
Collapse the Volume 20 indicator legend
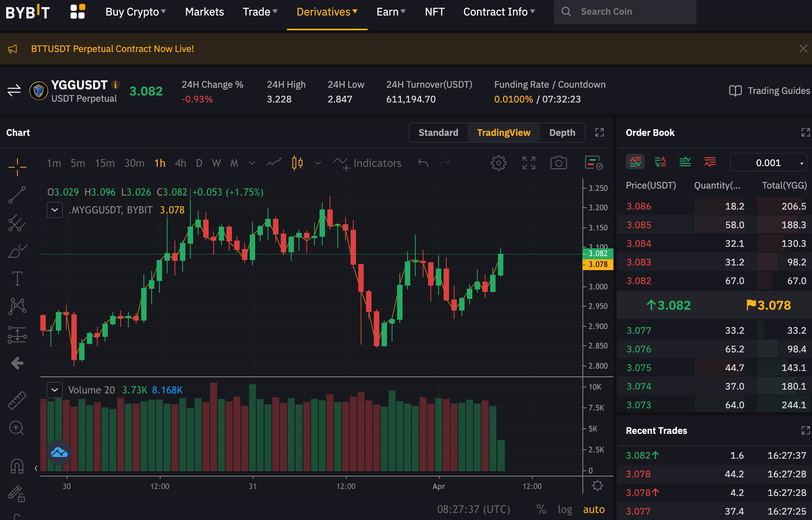click(x=55, y=390)
